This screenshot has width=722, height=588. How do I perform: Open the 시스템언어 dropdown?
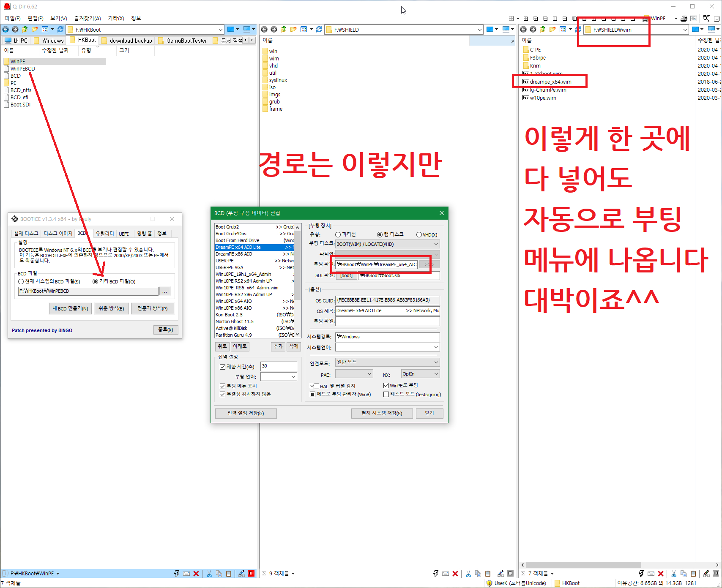point(387,347)
